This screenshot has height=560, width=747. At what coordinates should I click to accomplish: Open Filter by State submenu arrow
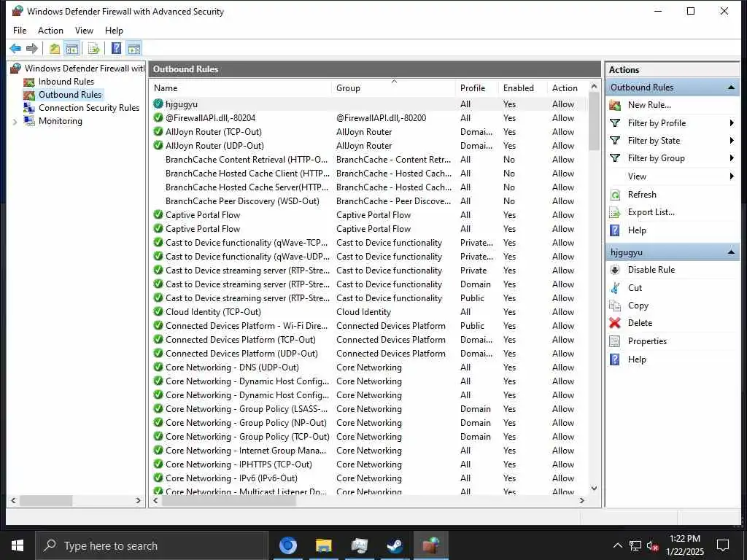pos(732,141)
